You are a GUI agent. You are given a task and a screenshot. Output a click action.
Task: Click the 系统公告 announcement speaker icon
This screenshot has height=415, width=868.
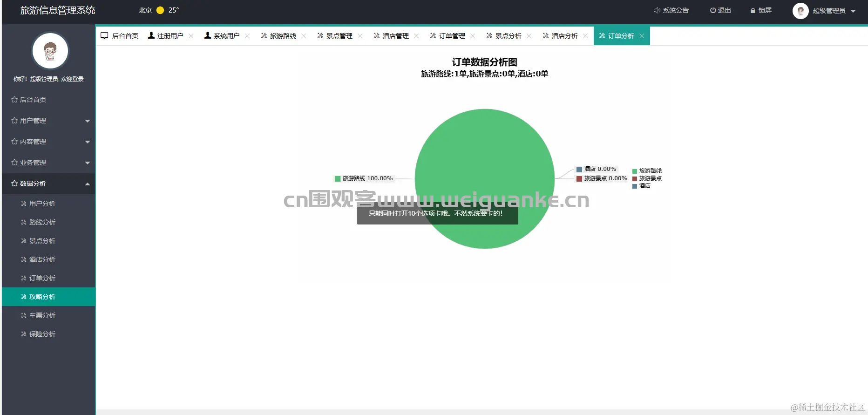(657, 10)
